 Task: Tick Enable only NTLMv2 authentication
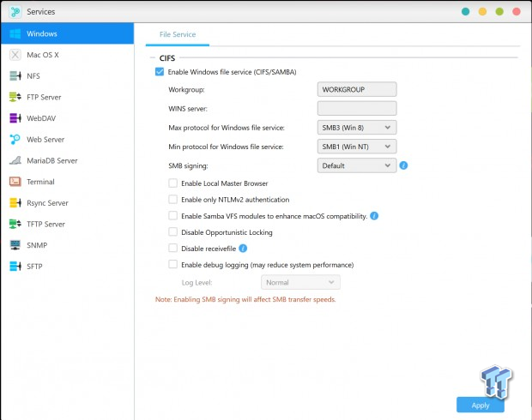pos(173,200)
